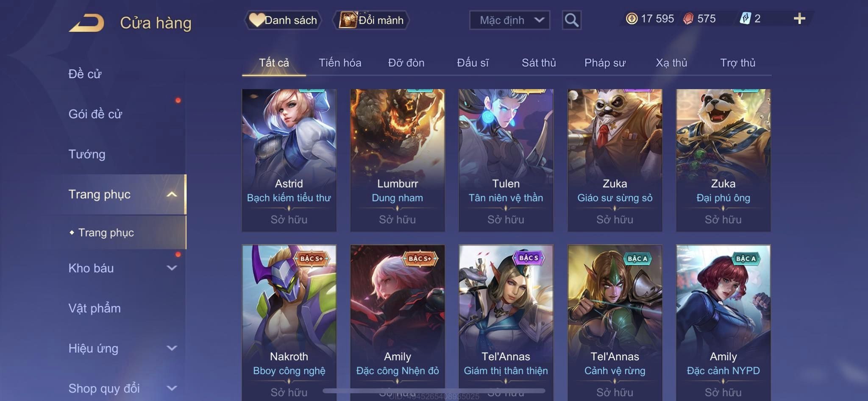Tap the blue ticket currency icon
Screen dimensions: 868x401
click(x=746, y=19)
